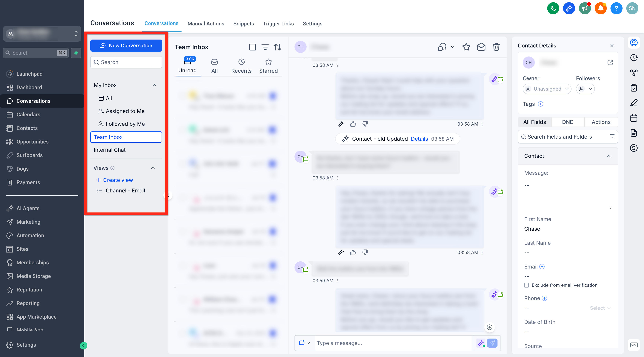Click thumbs up on first AI reply
The image size is (644, 357).
pyautogui.click(x=353, y=124)
